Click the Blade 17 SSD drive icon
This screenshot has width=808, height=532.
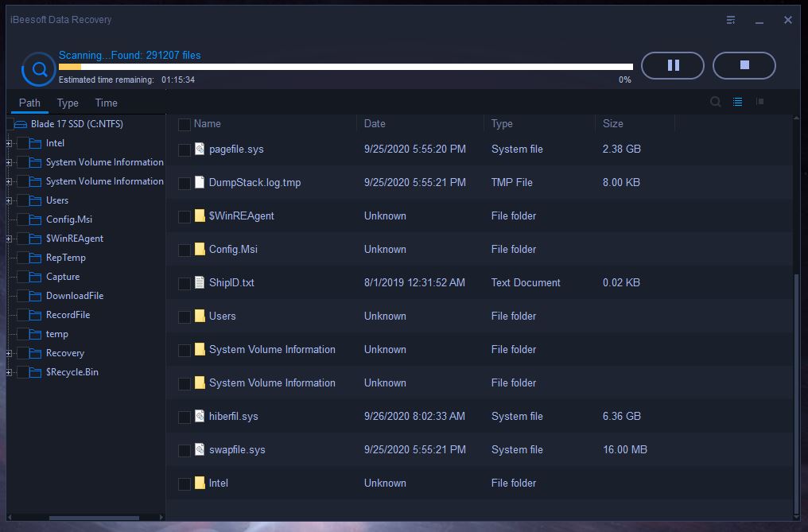21,124
